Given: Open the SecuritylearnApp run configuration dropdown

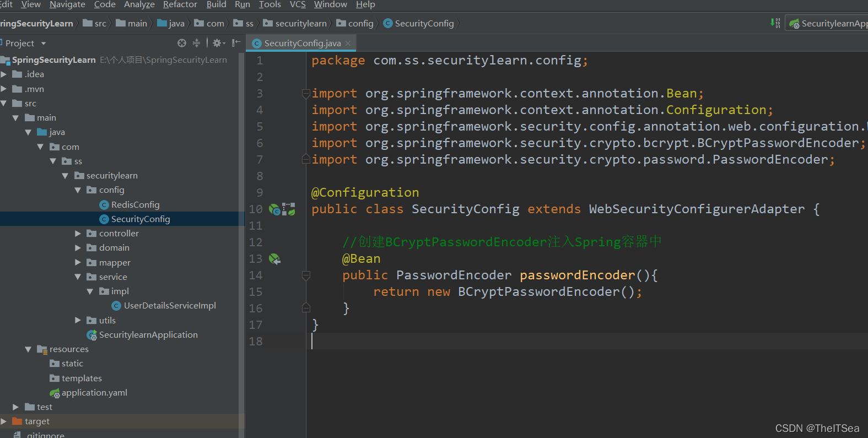Looking at the screenshot, I should coord(827,23).
